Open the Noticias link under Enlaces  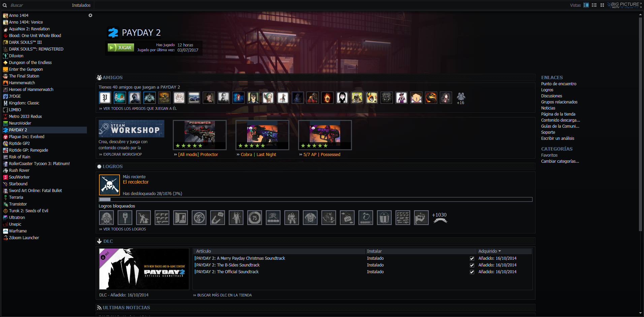(548, 108)
